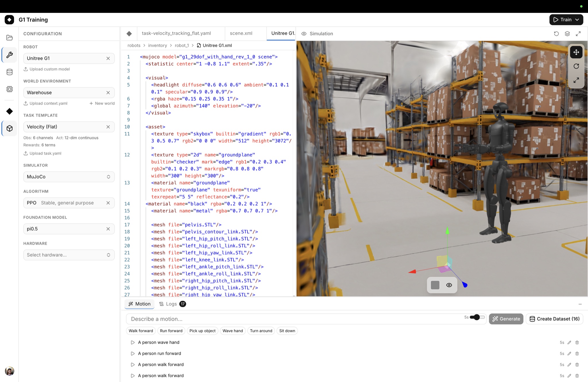Switch to the scene.xml tab

click(241, 33)
